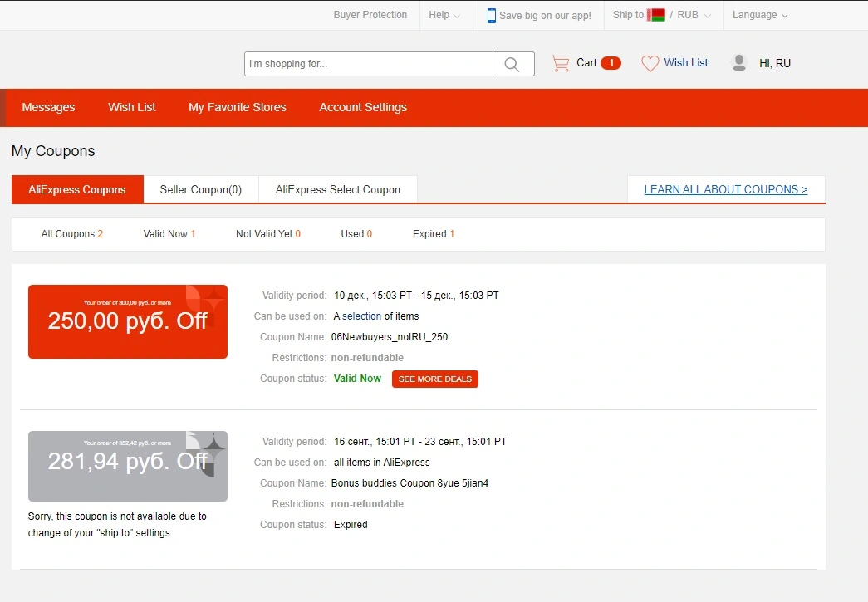Viewport: 868px width, 602px height.
Task: Open Messages in the red navigation bar
Action: tap(48, 107)
